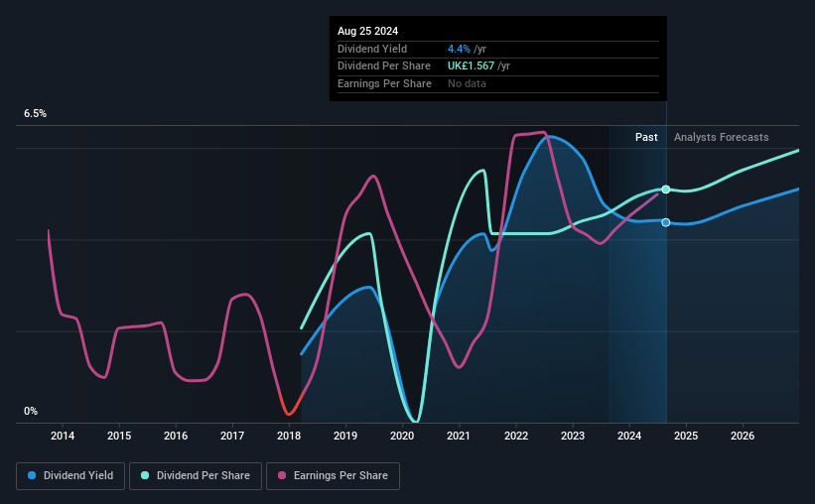Click the teal Dividend Per Share legend dot
This screenshot has height=504, width=815.
(145, 475)
